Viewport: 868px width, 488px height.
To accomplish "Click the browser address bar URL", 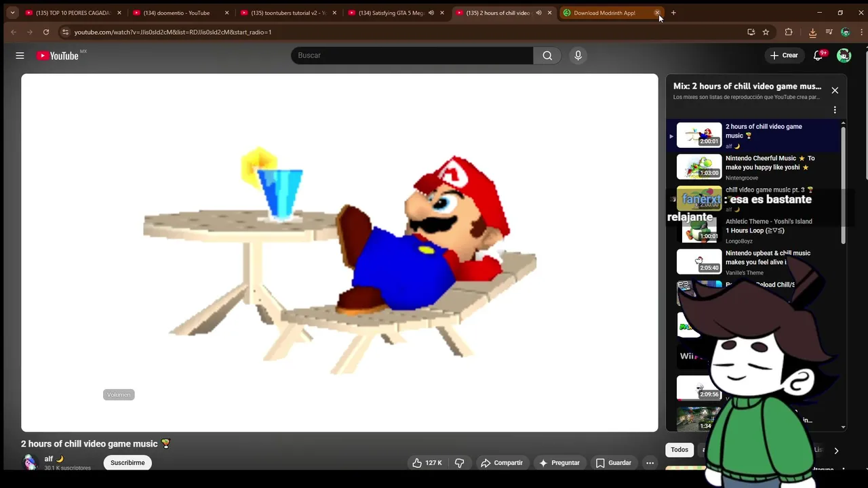I will pyautogui.click(x=173, y=32).
